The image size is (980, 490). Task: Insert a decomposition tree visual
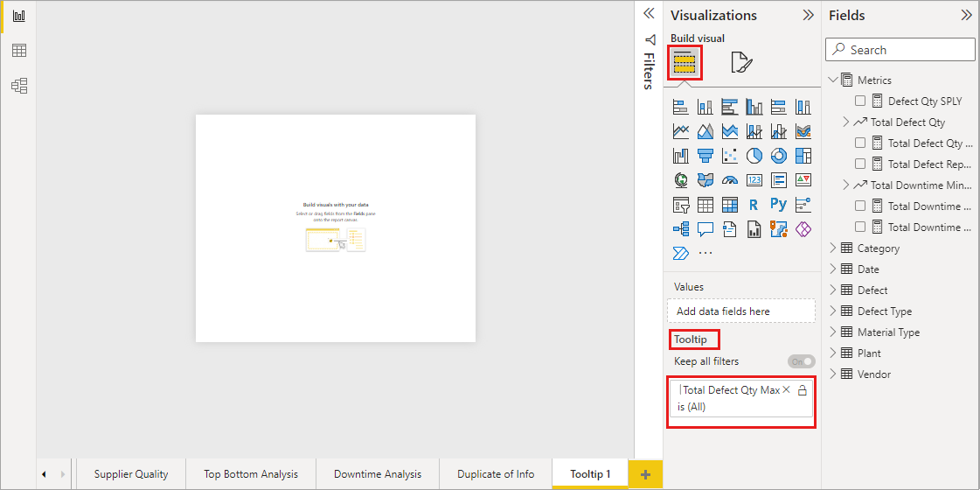681,229
